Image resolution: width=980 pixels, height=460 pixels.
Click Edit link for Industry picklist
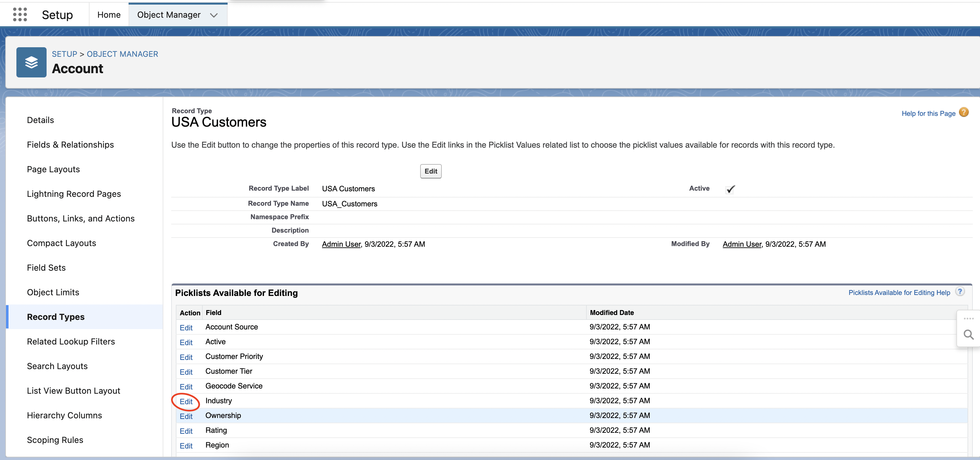(x=186, y=401)
